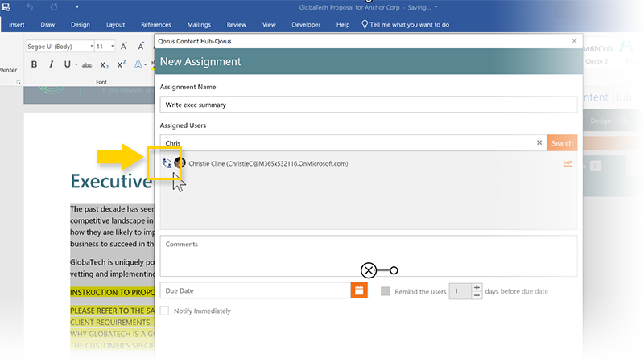Add Christie Cline using the assign user icon
The width and height of the screenshot is (644, 362).
pyautogui.click(x=167, y=163)
